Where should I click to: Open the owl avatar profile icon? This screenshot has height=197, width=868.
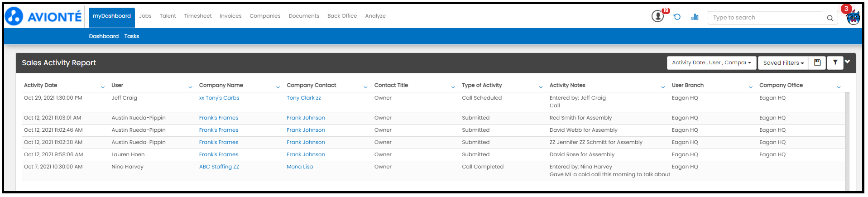(x=853, y=18)
